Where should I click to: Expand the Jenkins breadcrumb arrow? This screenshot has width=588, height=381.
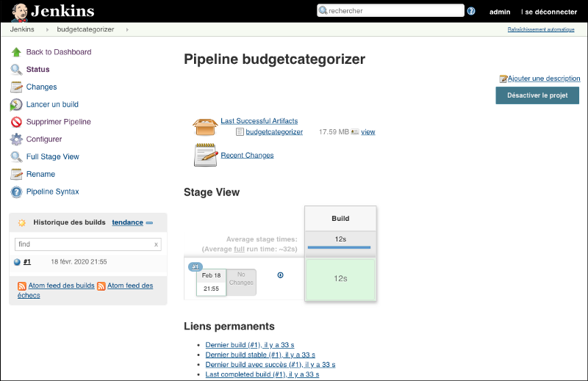point(47,29)
